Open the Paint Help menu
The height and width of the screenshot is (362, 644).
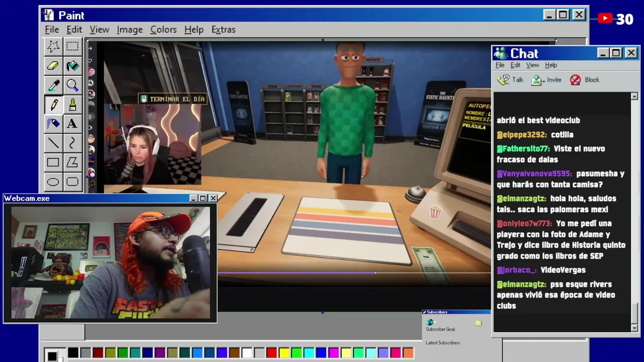pos(194,30)
